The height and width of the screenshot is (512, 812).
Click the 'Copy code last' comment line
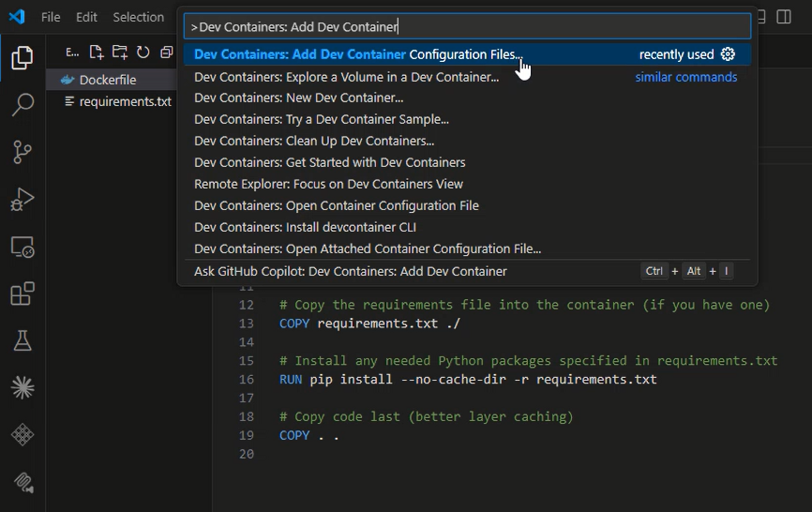(x=427, y=416)
